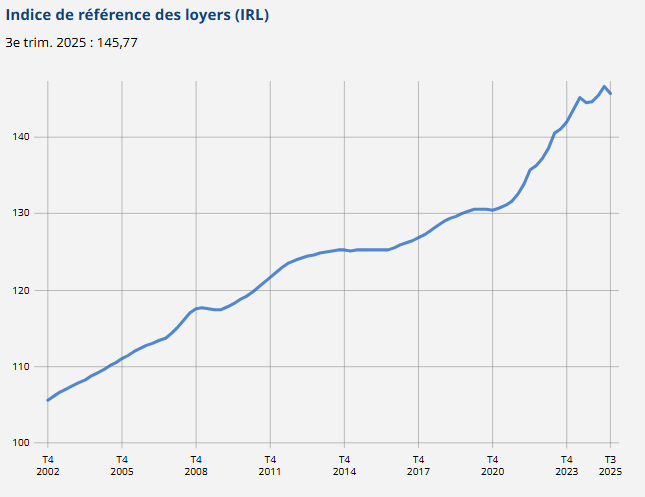Select the T4 2023 x-axis label
The width and height of the screenshot is (645, 497).
click(566, 465)
